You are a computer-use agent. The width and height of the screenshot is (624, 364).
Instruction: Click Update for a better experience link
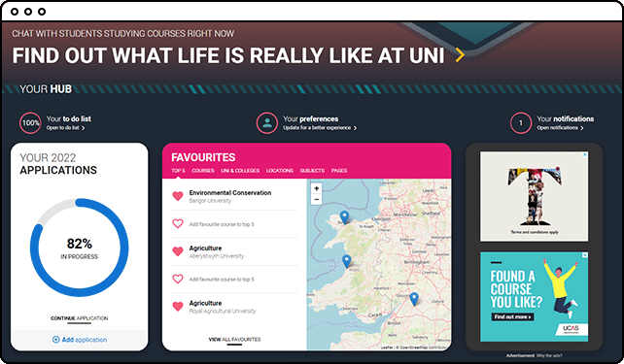click(x=320, y=128)
